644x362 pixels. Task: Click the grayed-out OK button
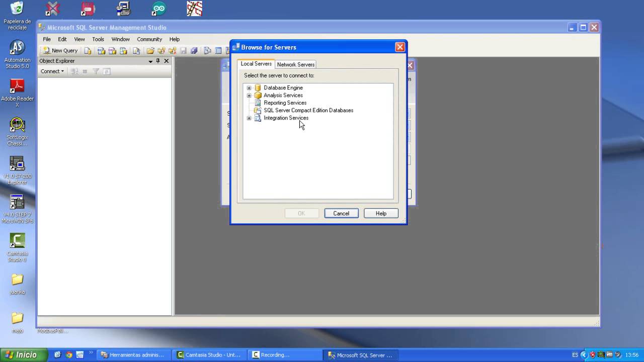(301, 213)
